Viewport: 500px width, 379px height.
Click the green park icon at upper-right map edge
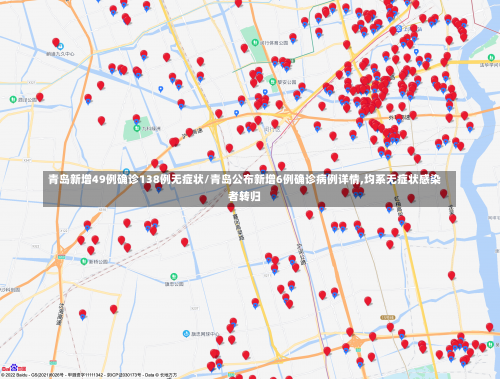491,57
